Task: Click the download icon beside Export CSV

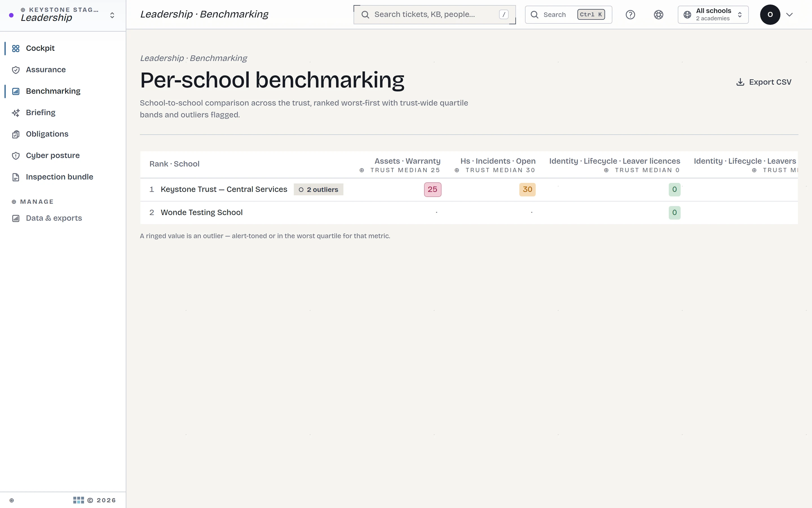Action: [x=740, y=82]
